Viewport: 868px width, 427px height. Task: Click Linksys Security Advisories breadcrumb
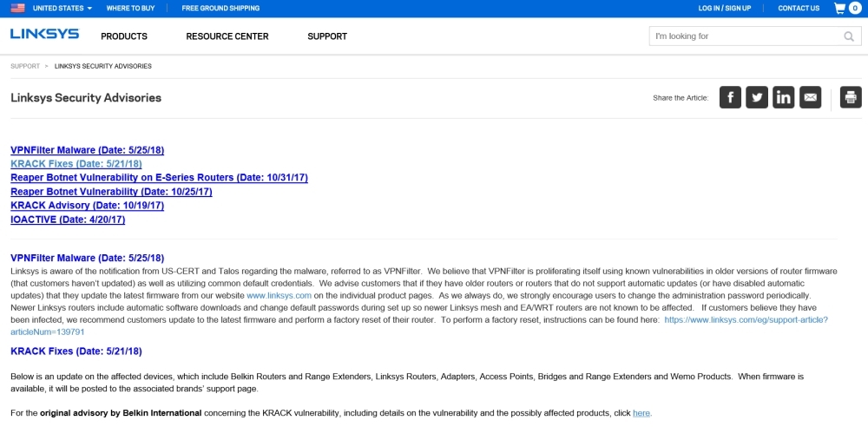coord(103,66)
